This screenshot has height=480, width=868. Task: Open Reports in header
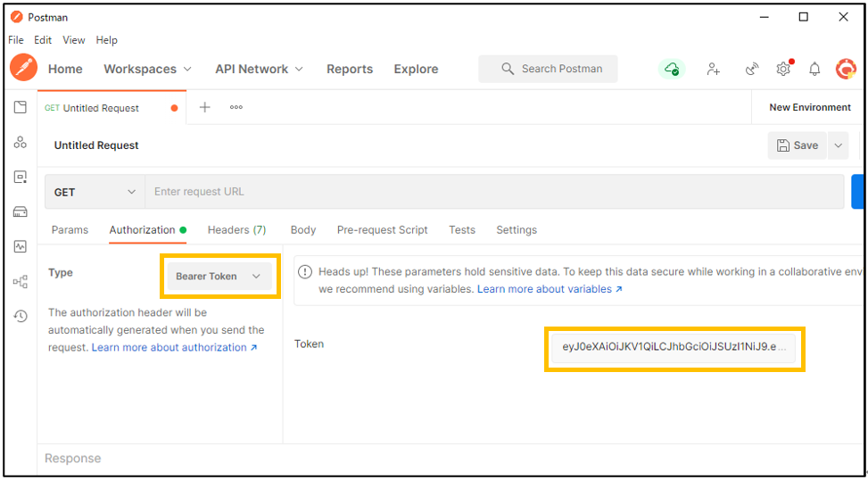click(350, 69)
